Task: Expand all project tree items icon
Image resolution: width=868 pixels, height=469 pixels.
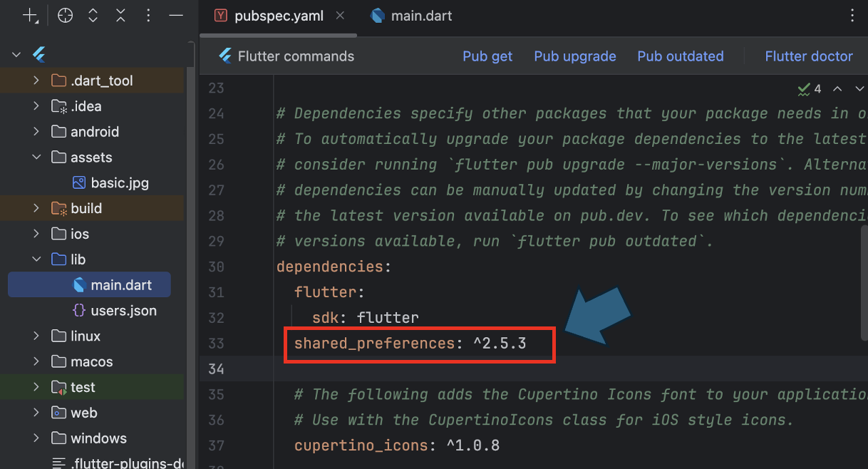Action: tap(93, 16)
